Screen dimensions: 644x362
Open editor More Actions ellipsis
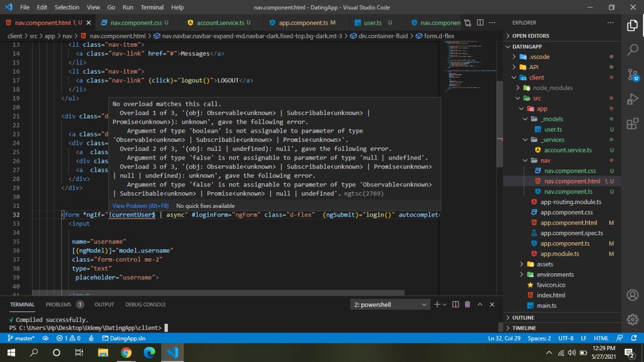(x=493, y=23)
